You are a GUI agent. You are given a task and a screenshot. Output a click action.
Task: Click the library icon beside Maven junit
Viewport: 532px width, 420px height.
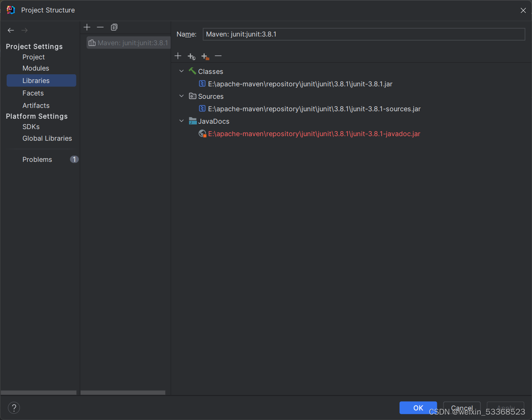92,43
